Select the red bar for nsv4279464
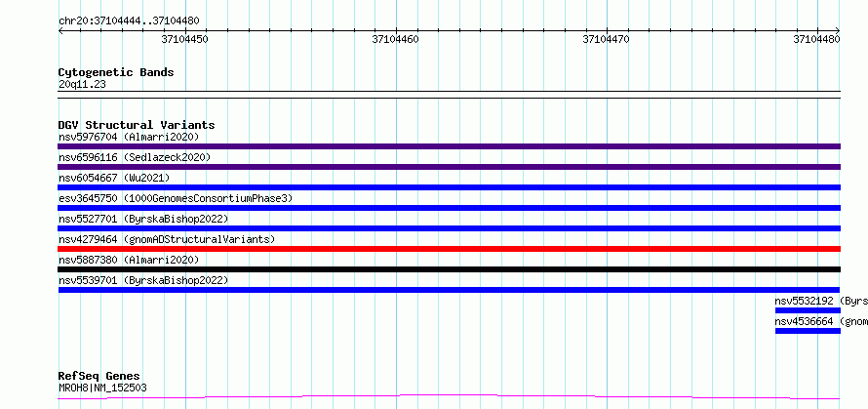 pos(449,249)
